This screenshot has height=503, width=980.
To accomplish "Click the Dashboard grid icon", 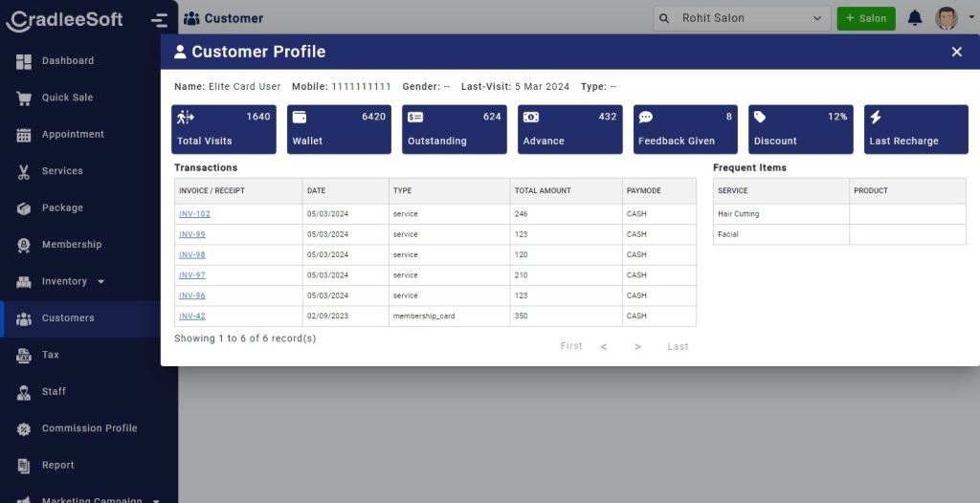I will click(24, 61).
